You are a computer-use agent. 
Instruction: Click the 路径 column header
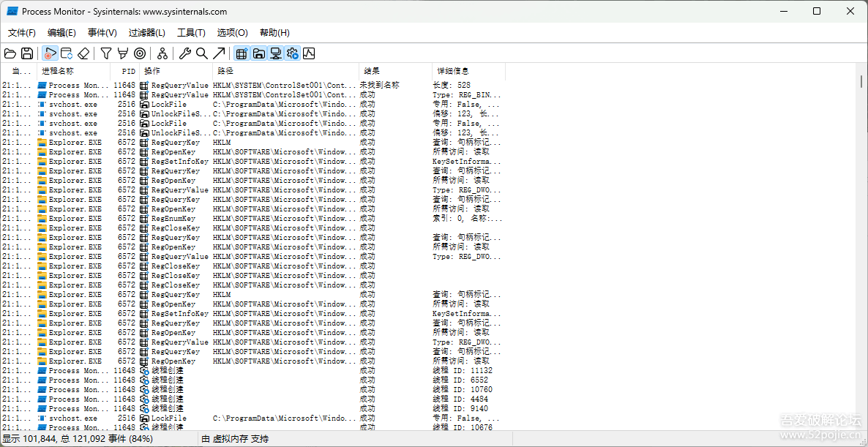click(285, 72)
